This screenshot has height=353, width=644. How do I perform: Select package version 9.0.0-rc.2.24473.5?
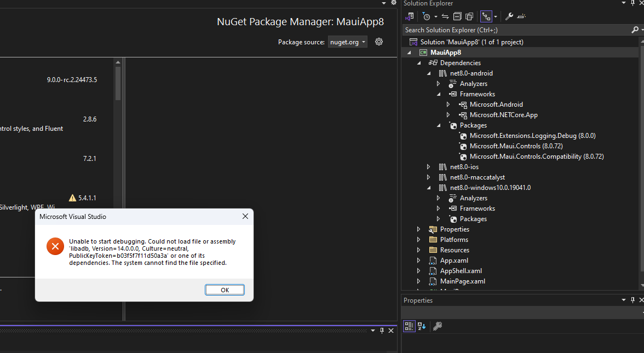click(x=72, y=80)
